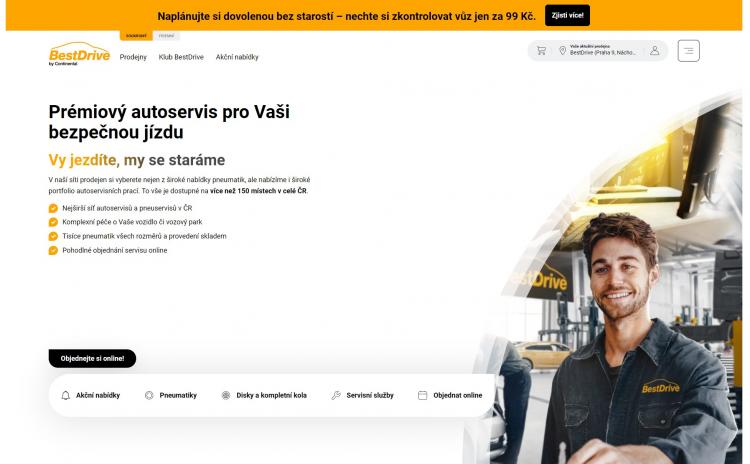Image resolution: width=750 pixels, height=464 pixels.
Task: Open the Servisní služby link
Action: click(x=370, y=395)
